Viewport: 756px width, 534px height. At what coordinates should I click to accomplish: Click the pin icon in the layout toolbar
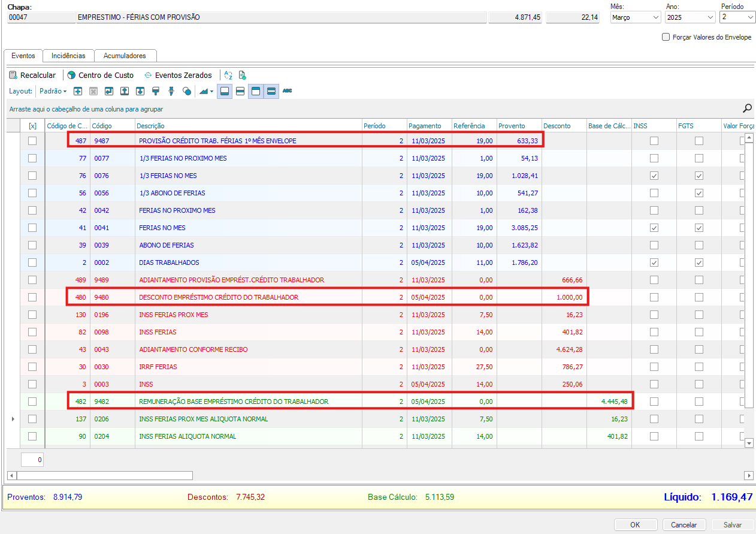(171, 91)
